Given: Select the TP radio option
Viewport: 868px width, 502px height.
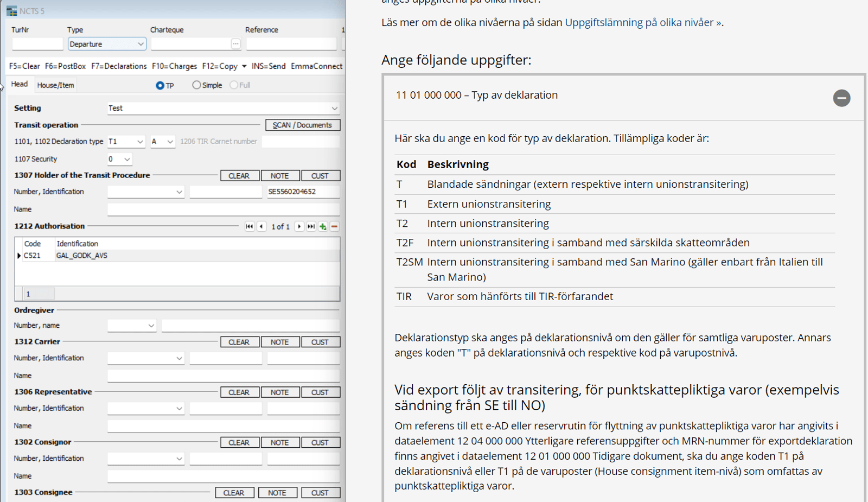Looking at the screenshot, I should (160, 85).
